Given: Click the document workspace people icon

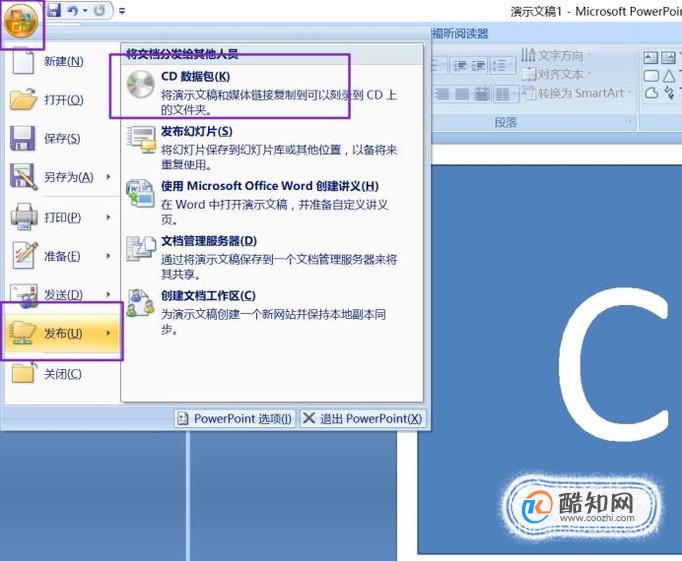Looking at the screenshot, I should [x=140, y=303].
